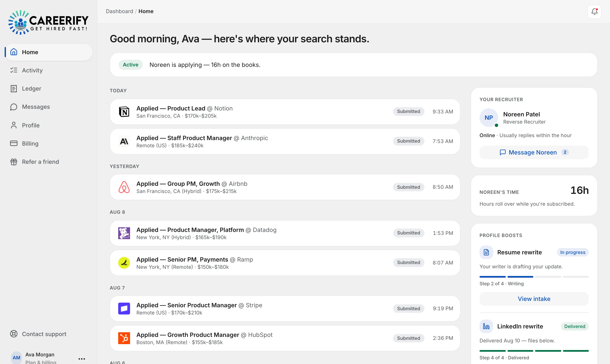Click the Billing card icon
Image resolution: width=610 pixels, height=364 pixels.
(14, 143)
